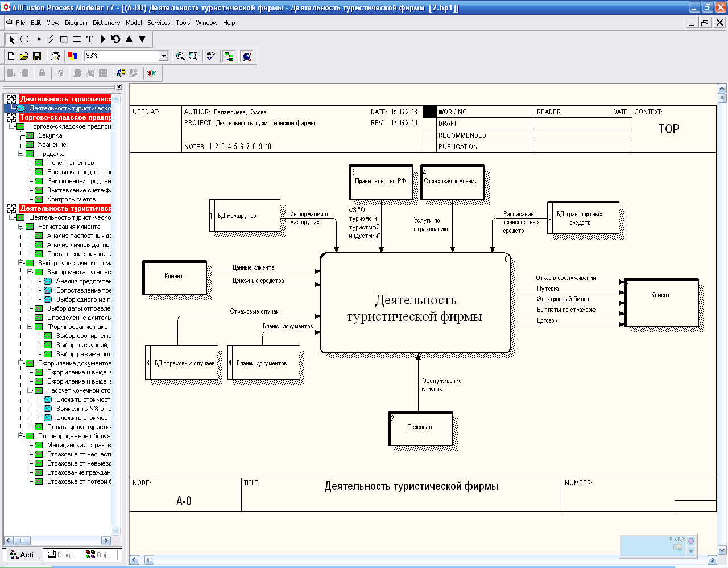Collapse the Выбор места путешествия node

[x=30, y=272]
